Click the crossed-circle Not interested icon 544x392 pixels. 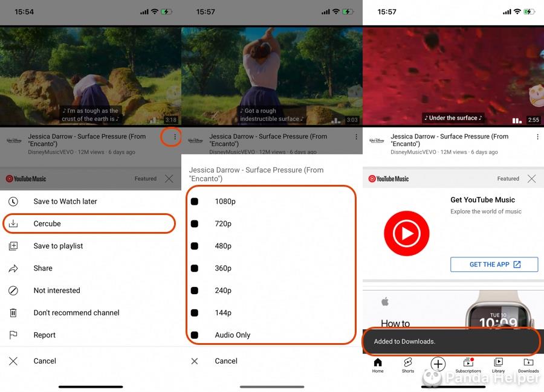pos(13,291)
